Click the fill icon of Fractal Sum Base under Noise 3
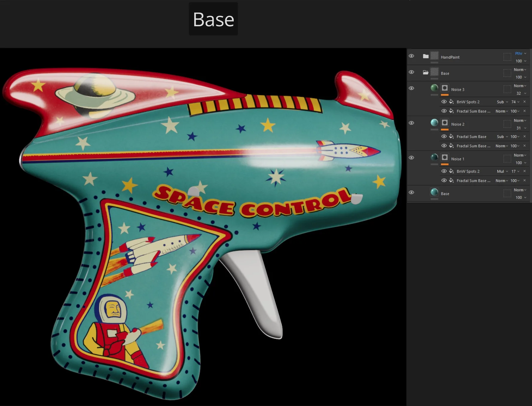Screen dimensions: 532x406 (x=451, y=111)
